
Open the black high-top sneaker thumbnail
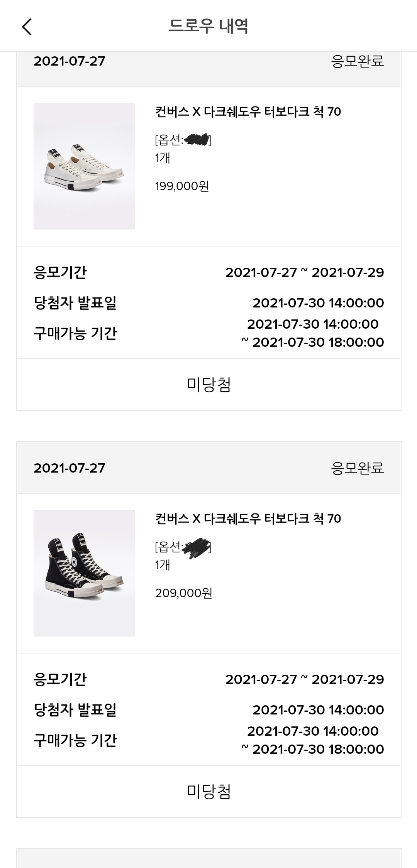click(x=84, y=573)
